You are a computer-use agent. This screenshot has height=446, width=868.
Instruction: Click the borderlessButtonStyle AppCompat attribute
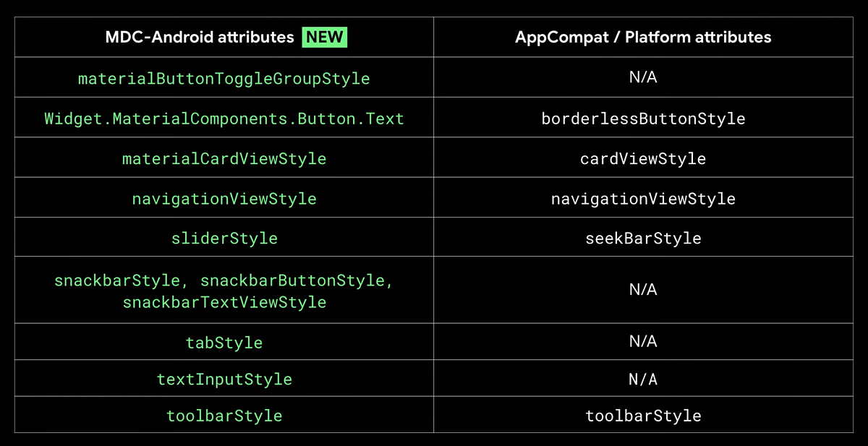click(x=643, y=119)
